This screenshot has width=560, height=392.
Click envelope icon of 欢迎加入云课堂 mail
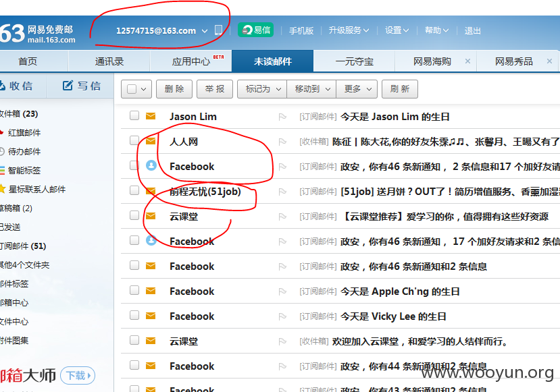pos(151,341)
